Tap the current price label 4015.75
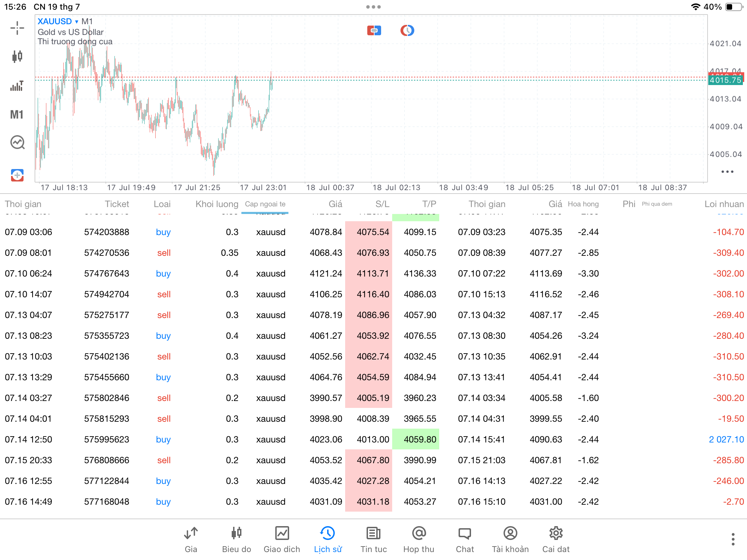 (x=725, y=80)
